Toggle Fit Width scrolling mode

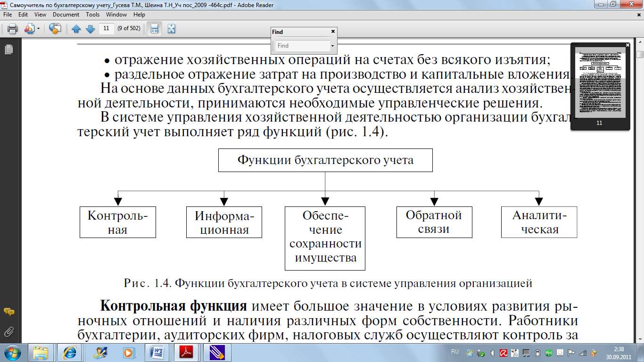[154, 29]
